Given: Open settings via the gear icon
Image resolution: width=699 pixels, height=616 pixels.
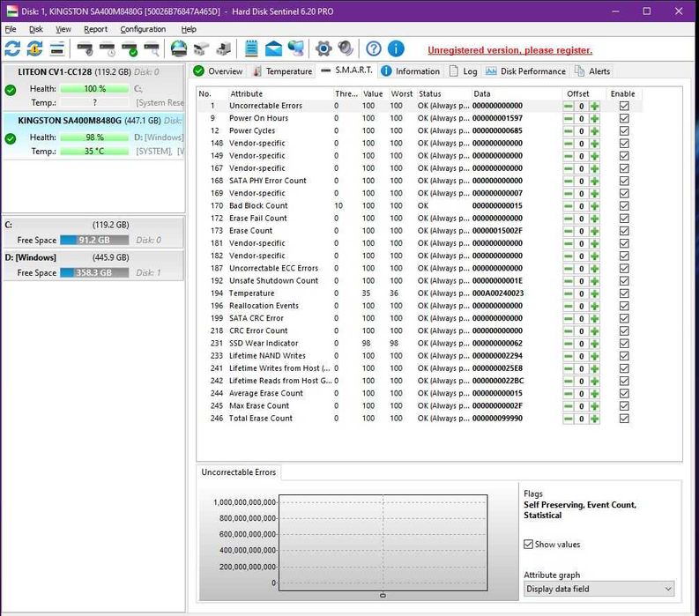Looking at the screenshot, I should pos(323,48).
